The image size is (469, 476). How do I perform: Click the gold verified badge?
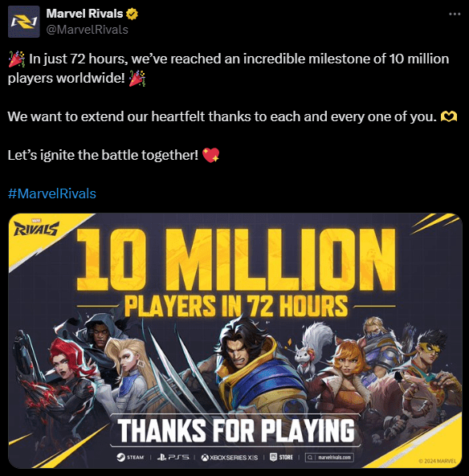(x=132, y=14)
